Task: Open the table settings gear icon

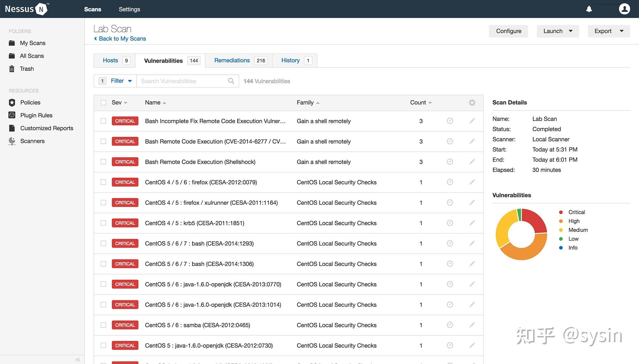Action: tap(472, 102)
